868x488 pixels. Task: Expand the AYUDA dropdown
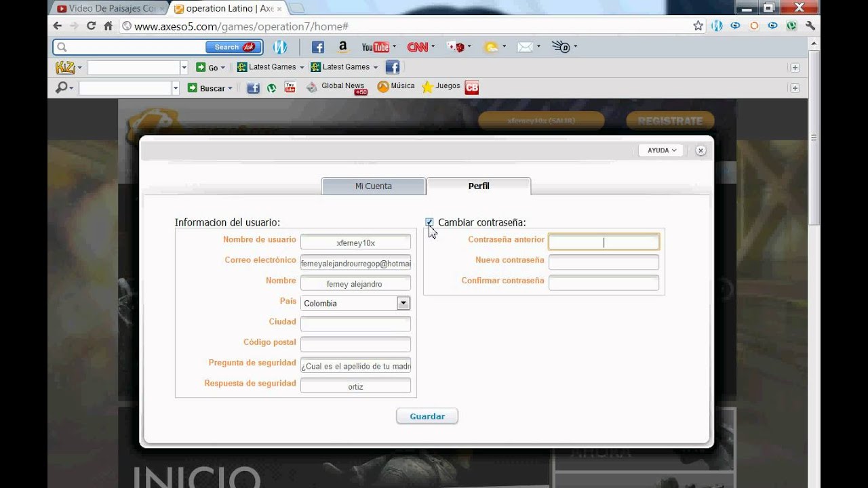660,150
